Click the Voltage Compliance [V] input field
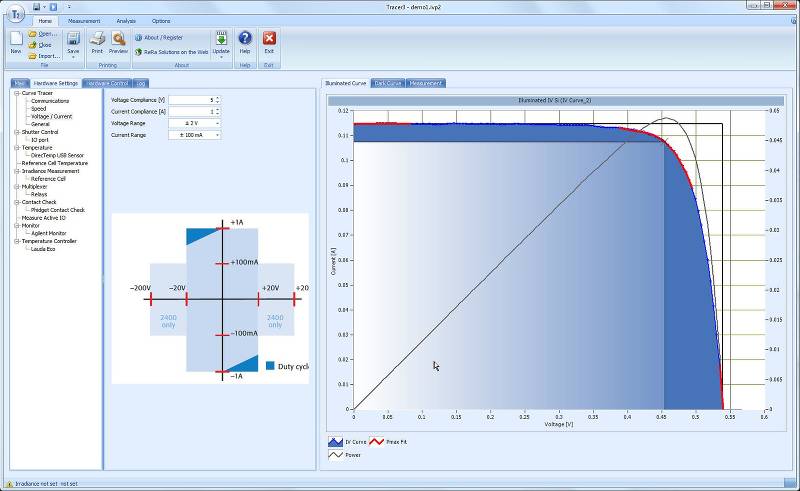 (192, 100)
